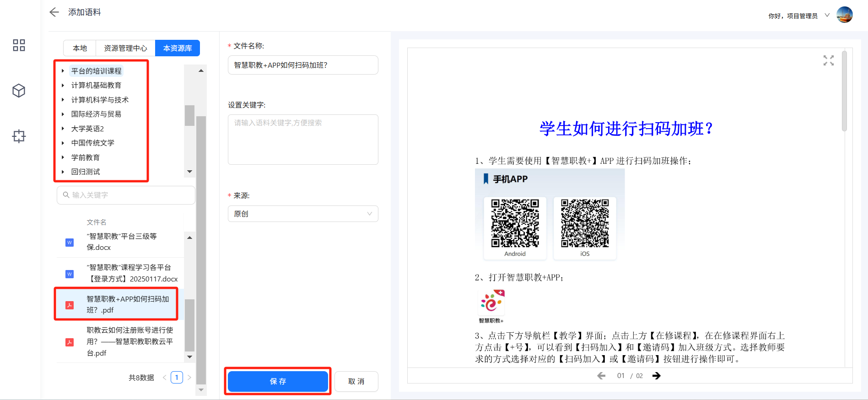Click the iOS QR code in preview
The image size is (868, 400).
pyautogui.click(x=585, y=223)
